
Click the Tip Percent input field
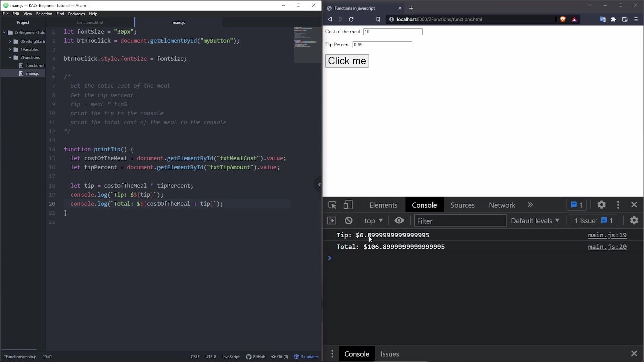coord(382,45)
